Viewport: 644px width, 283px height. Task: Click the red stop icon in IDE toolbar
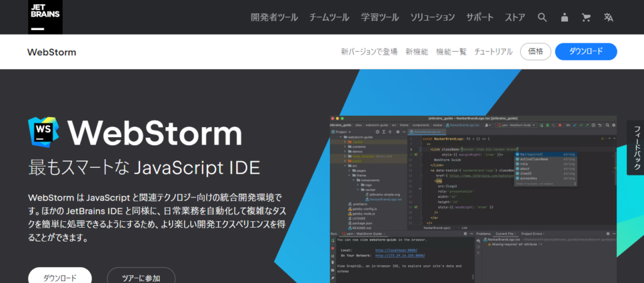point(560,125)
